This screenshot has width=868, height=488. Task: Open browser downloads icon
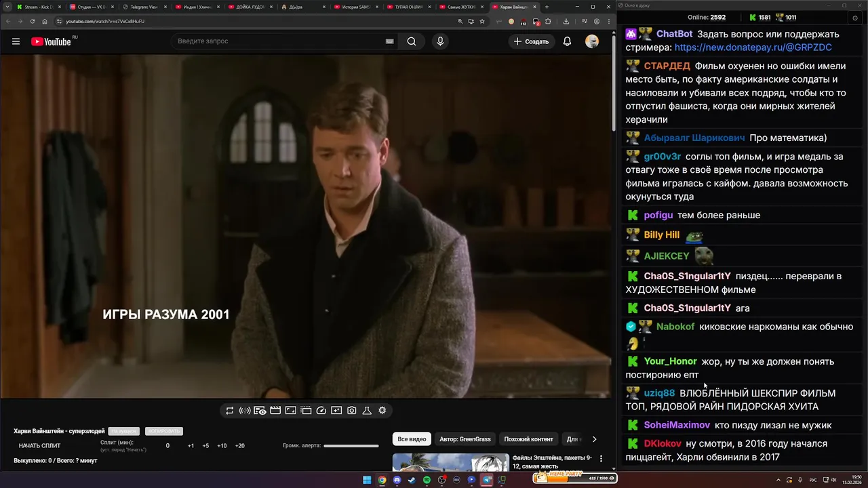click(x=566, y=21)
